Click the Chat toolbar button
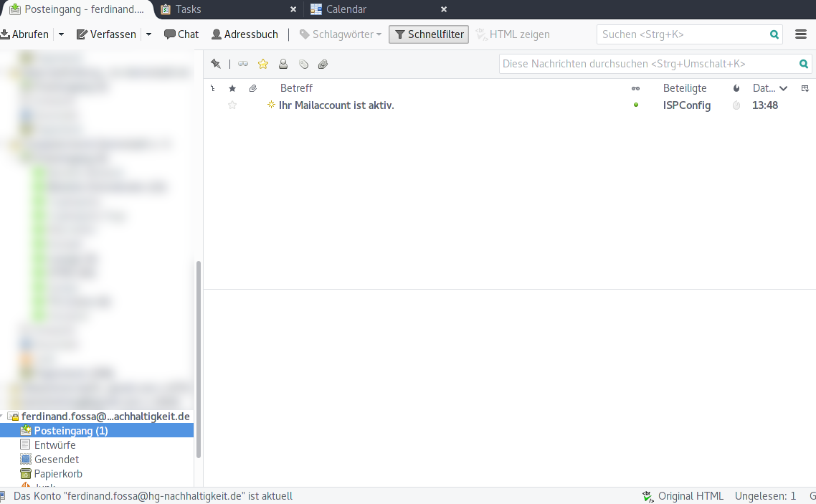Viewport: 816px width, 504px height. (x=181, y=34)
